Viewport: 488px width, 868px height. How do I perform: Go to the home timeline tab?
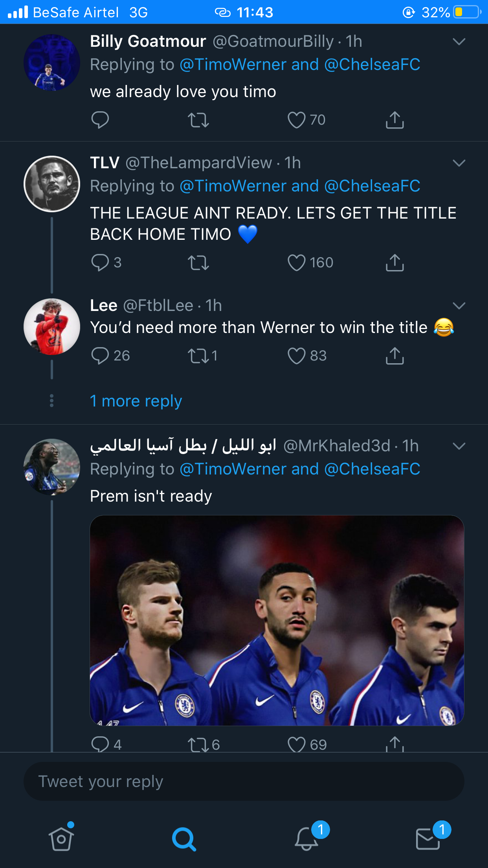click(61, 839)
